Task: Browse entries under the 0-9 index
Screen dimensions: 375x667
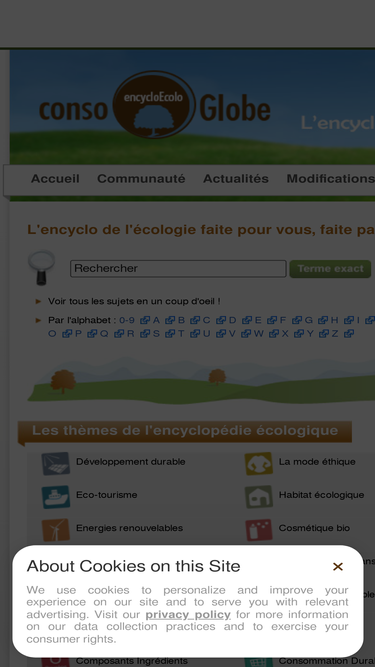Action: (x=127, y=320)
